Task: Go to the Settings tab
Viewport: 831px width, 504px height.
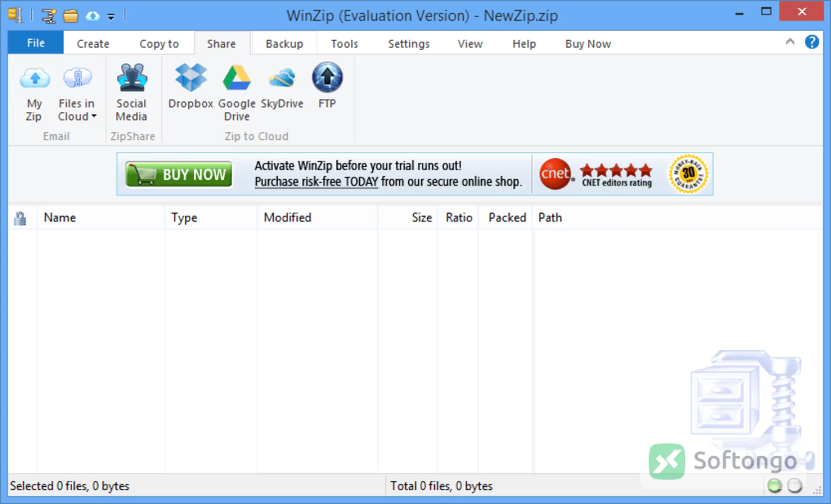Action: pyautogui.click(x=409, y=44)
